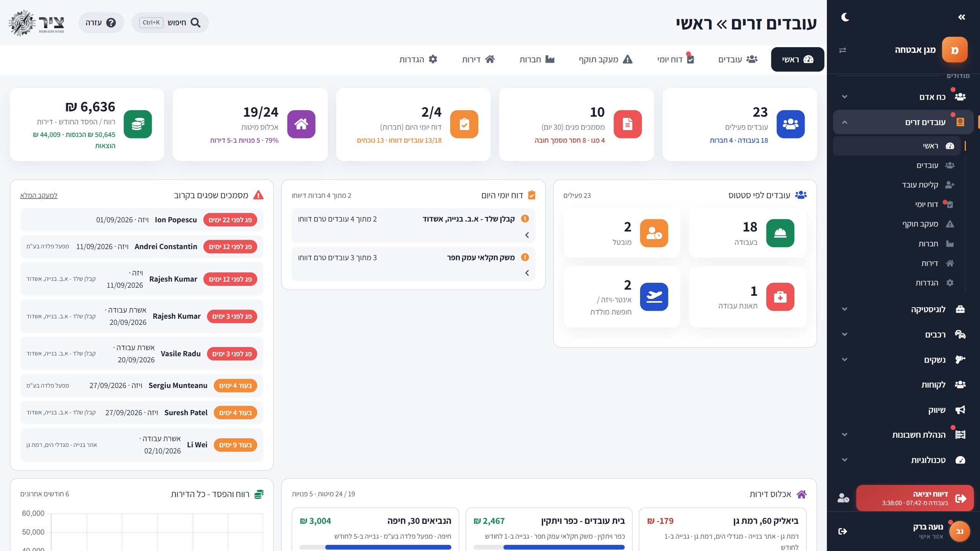The image size is (980, 551).
Task: Switch to the מעקב תוקף tab
Action: tap(606, 59)
